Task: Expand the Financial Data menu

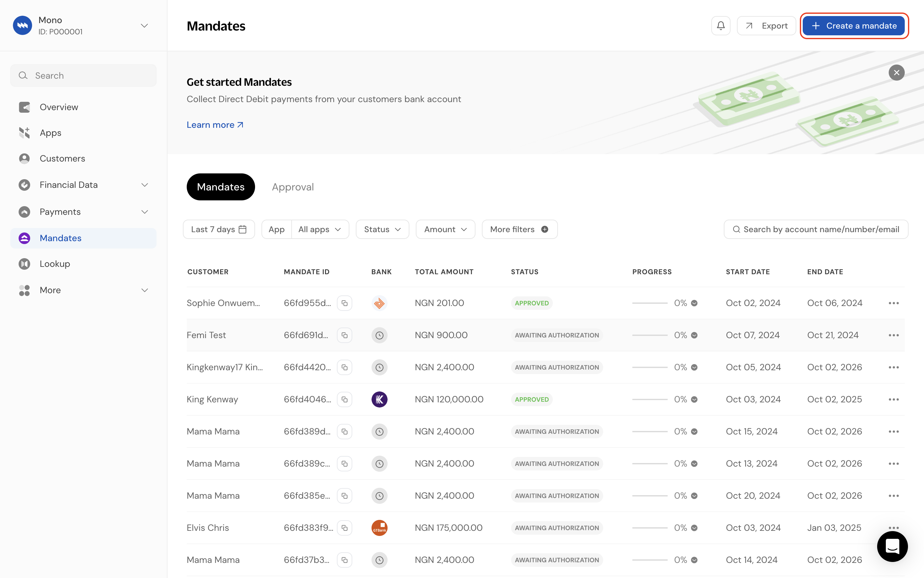Action: click(83, 185)
